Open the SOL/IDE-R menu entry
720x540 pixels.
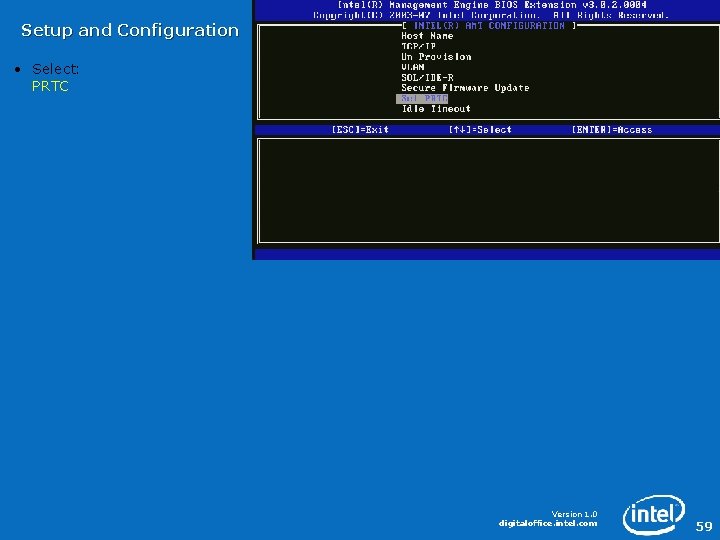427,78
